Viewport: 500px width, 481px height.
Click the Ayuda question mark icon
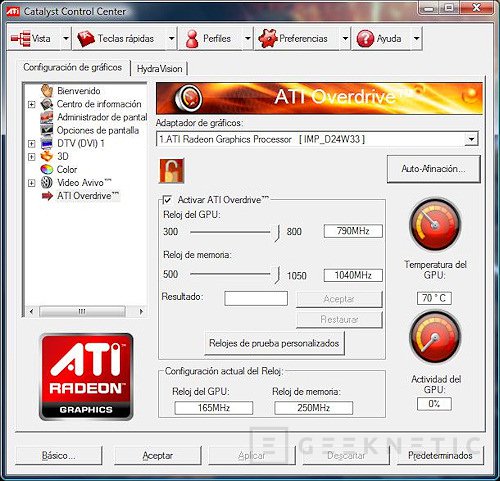365,39
